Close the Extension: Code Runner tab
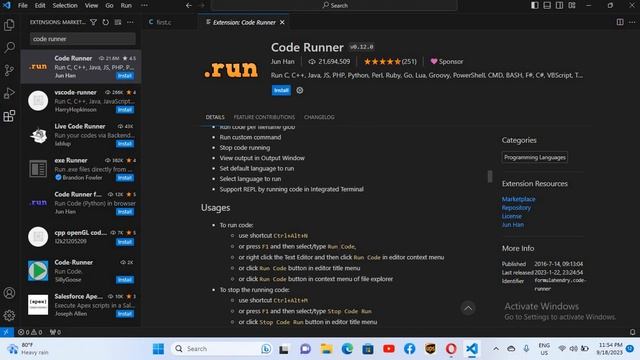 click(x=282, y=22)
